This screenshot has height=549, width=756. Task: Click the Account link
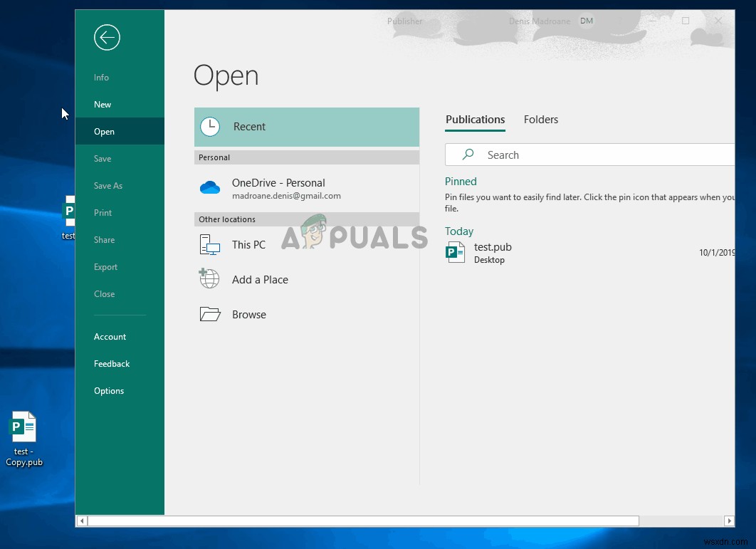pyautogui.click(x=110, y=336)
